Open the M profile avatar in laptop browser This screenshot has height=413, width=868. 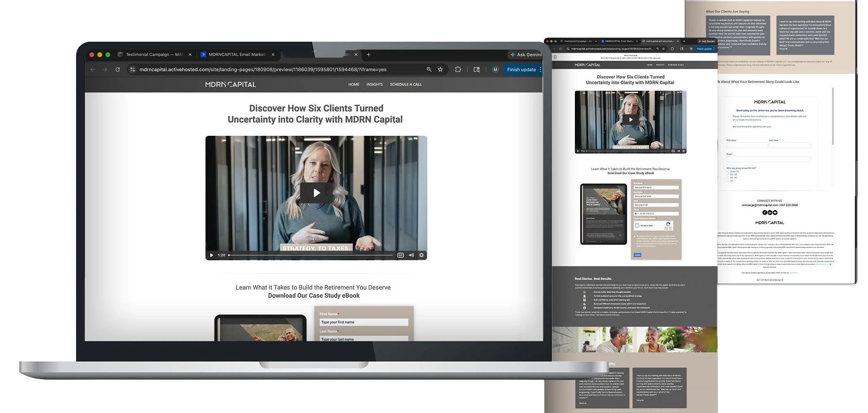pyautogui.click(x=495, y=69)
